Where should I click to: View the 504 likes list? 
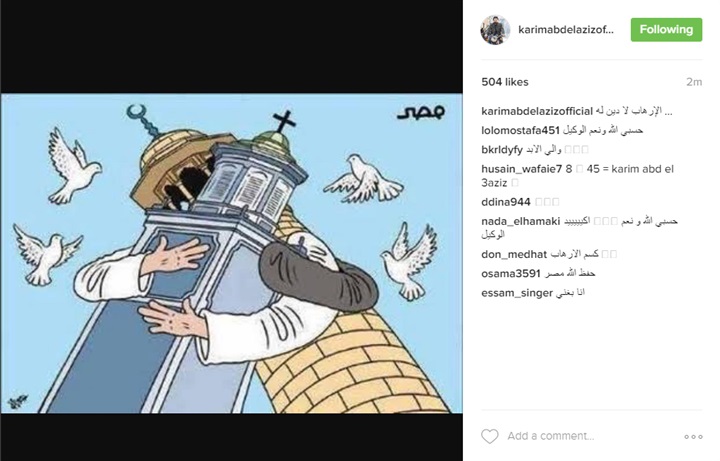[505, 82]
